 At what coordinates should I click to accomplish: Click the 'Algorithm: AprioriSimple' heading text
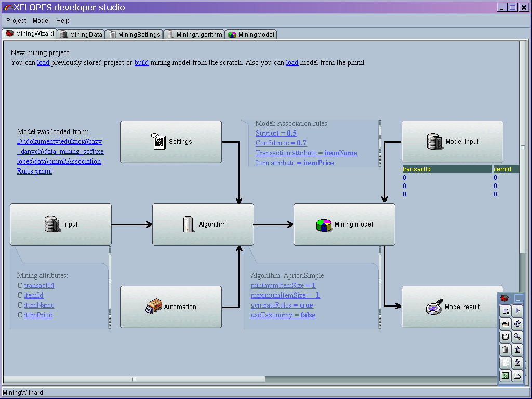tap(287, 276)
